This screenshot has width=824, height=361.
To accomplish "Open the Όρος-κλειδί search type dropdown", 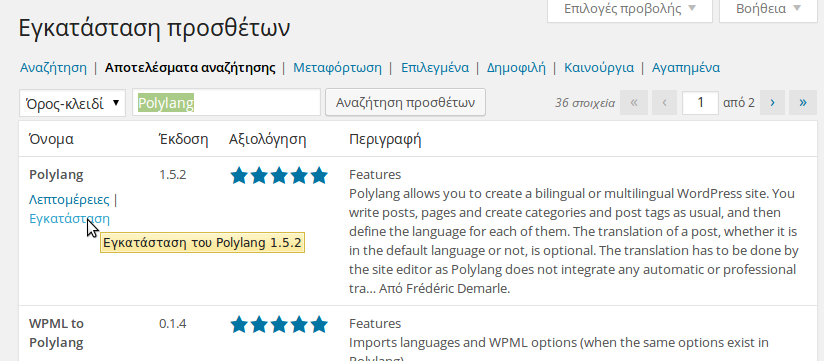I will 73,103.
